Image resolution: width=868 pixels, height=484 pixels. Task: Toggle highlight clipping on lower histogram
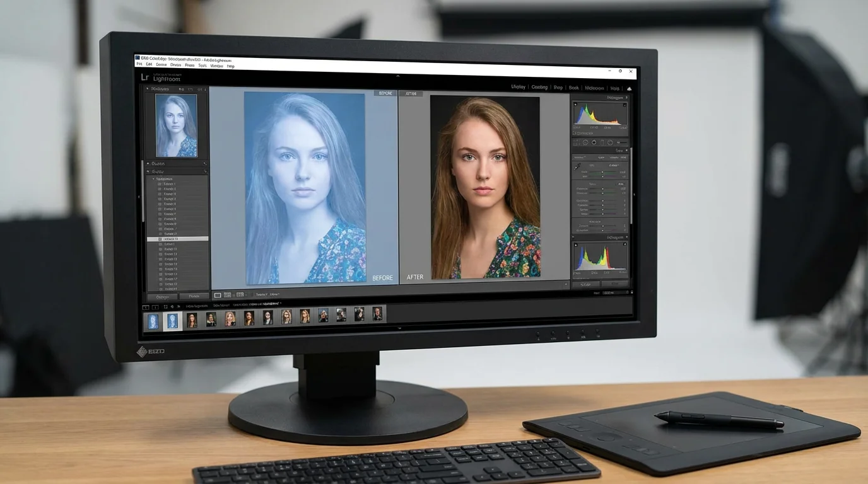[625, 245]
